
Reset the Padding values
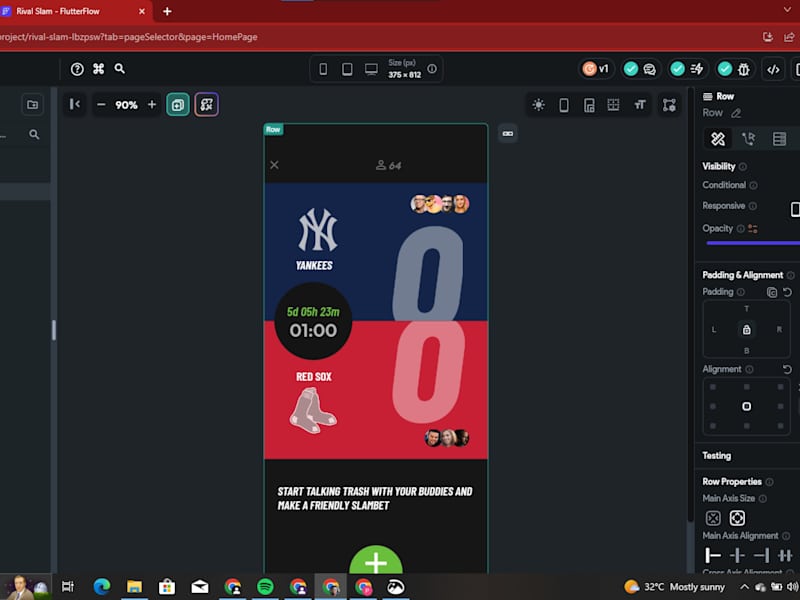[x=787, y=292]
